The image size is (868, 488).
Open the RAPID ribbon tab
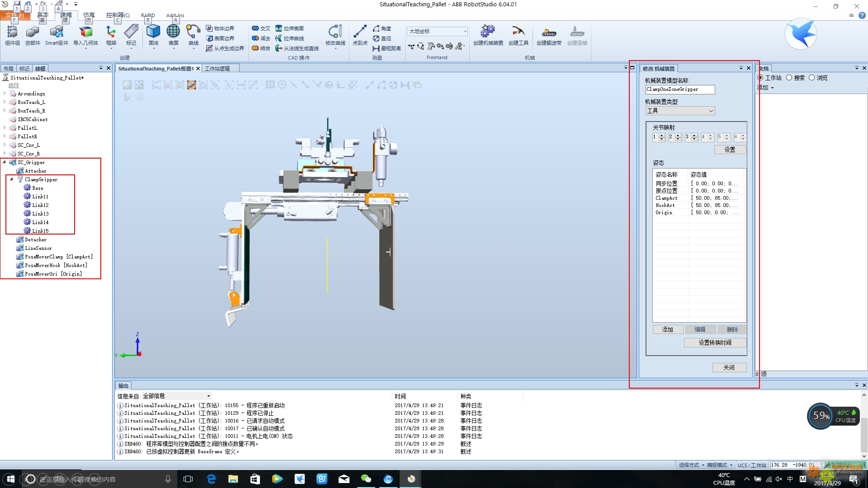148,15
